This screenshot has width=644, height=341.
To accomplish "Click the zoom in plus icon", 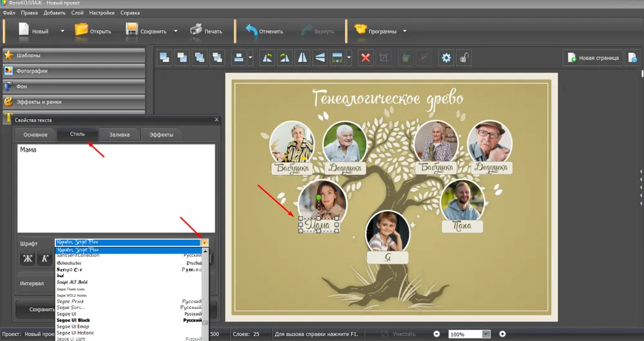I will 503,334.
